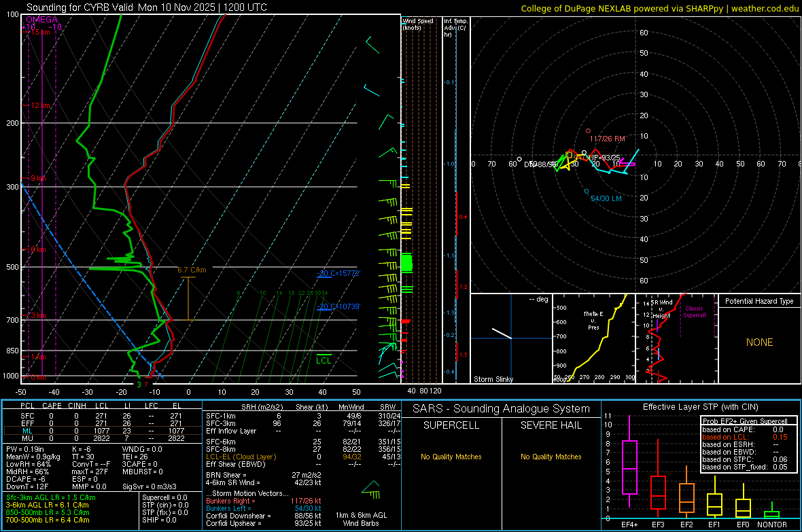
Task: Open the weather.cod.edu NEXLAB credit link
Action: tap(660, 8)
